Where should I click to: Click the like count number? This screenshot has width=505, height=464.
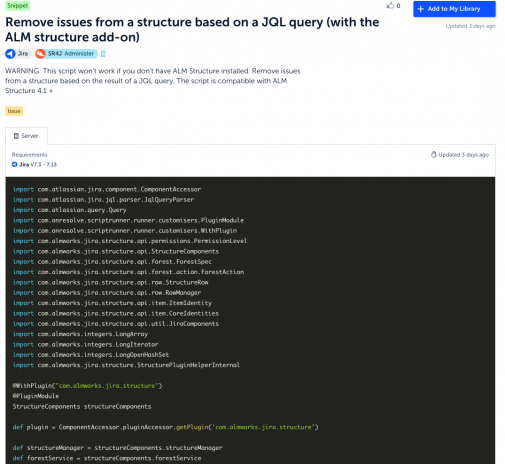pyautogui.click(x=398, y=6)
